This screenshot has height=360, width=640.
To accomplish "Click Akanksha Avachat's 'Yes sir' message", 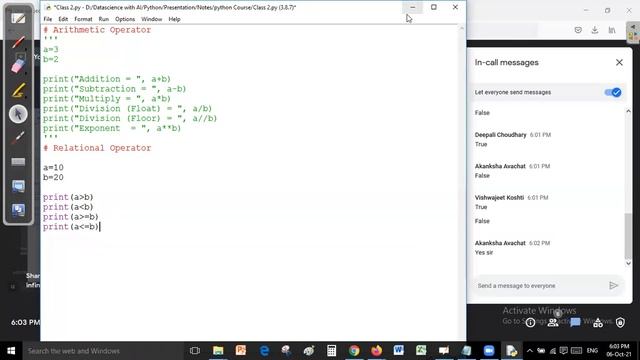I will tap(484, 252).
